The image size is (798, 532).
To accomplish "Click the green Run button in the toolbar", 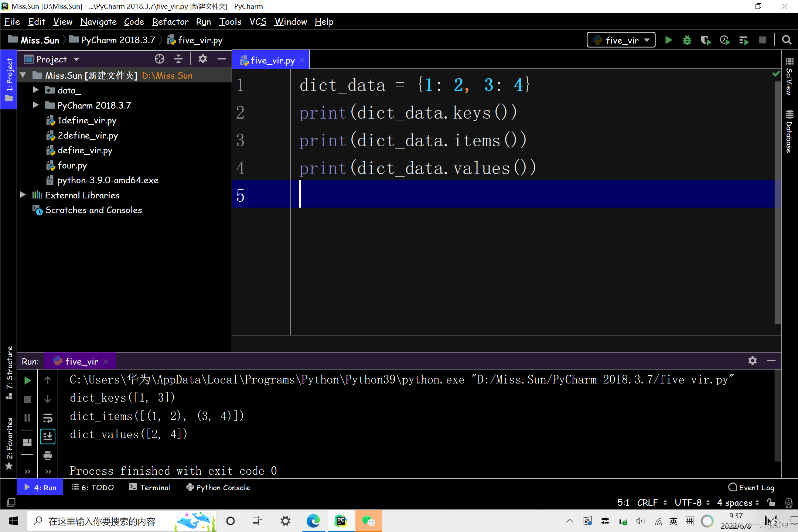I will coord(668,40).
